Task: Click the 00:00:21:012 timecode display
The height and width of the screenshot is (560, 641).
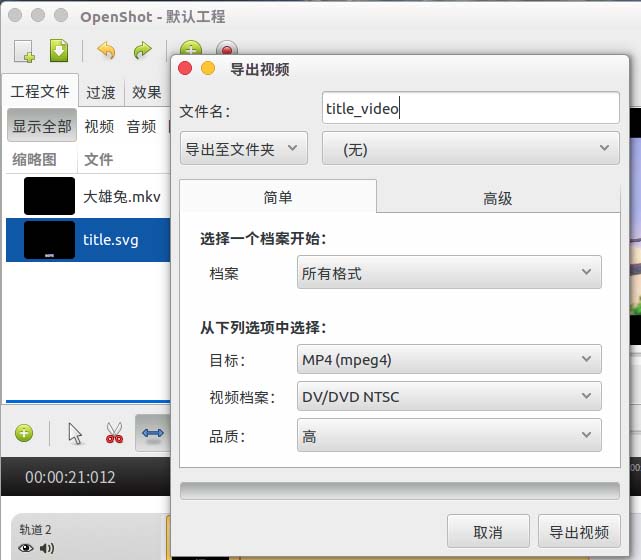Action: [x=70, y=477]
